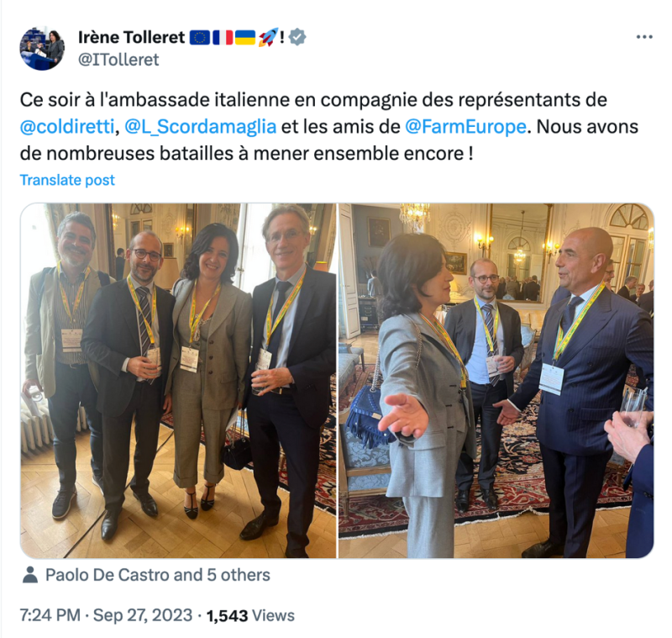Open the three-dot more options menu
Image resolution: width=672 pixels, height=638 pixels.
[644, 37]
